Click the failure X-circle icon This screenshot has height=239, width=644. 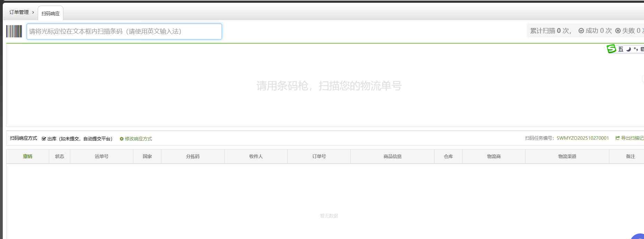pyautogui.click(x=618, y=31)
